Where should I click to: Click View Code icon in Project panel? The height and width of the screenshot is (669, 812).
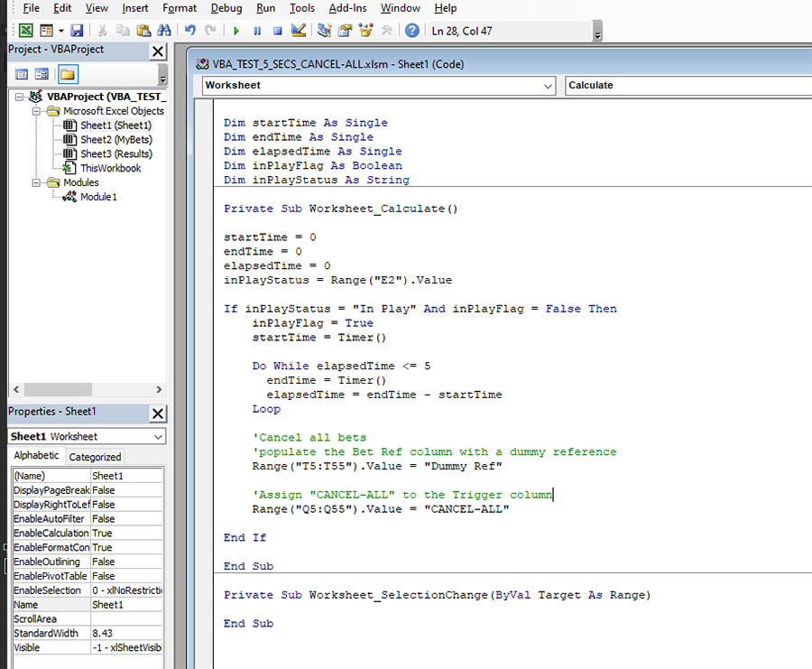(x=22, y=74)
